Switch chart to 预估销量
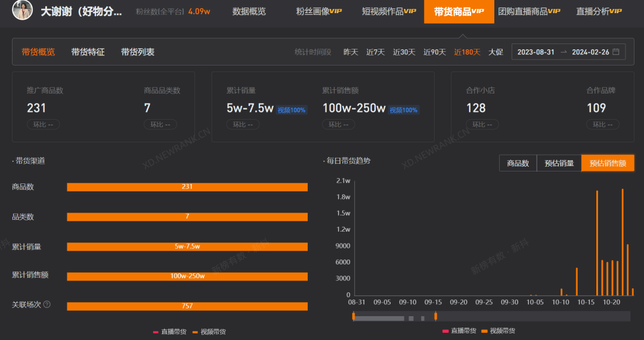 [x=559, y=163]
